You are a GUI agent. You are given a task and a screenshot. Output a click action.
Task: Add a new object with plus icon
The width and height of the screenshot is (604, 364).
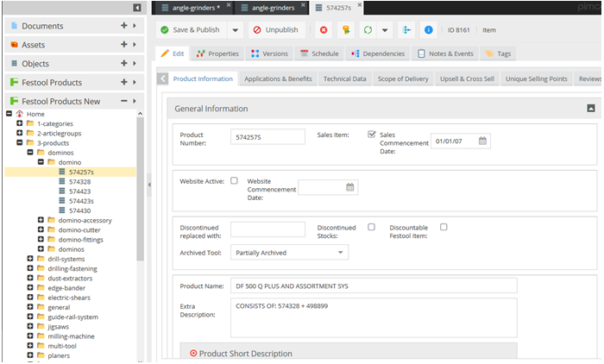[124, 63]
